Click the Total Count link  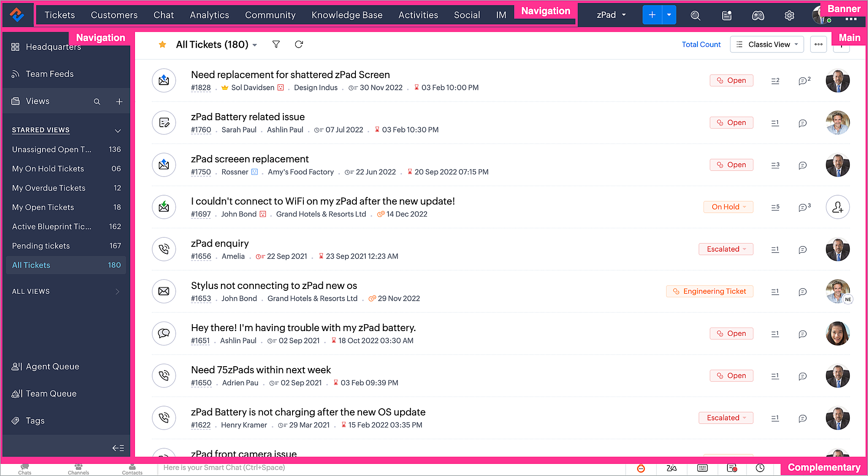click(x=701, y=44)
